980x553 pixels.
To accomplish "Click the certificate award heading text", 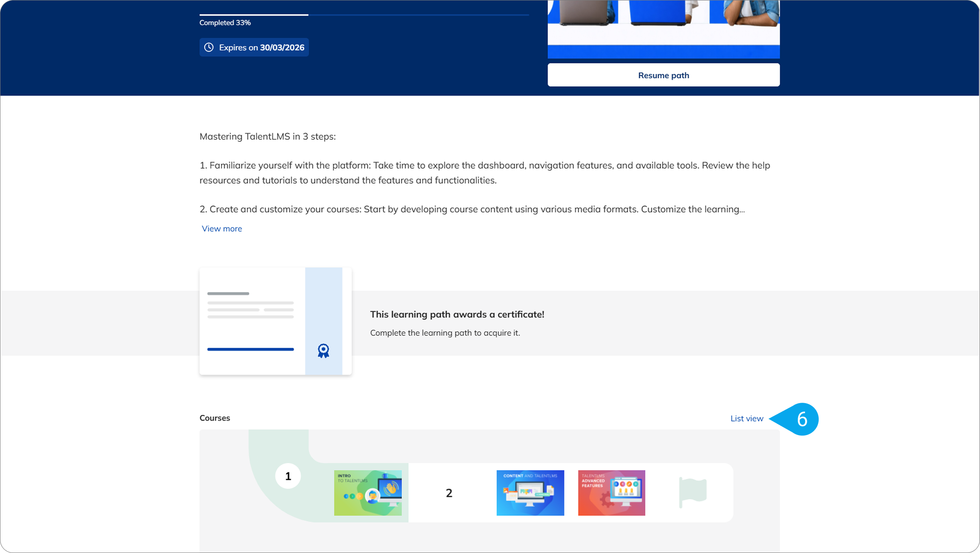I will pos(457,314).
